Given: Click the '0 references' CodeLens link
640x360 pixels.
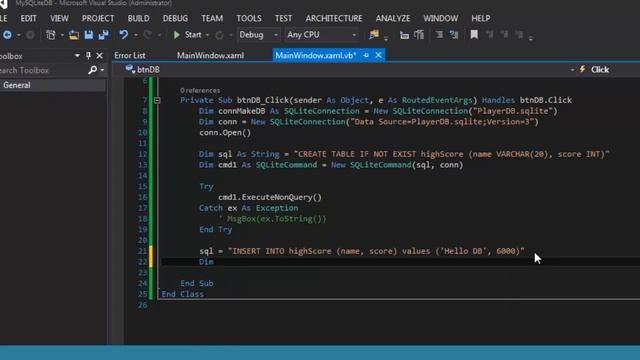Looking at the screenshot, I should (x=200, y=91).
